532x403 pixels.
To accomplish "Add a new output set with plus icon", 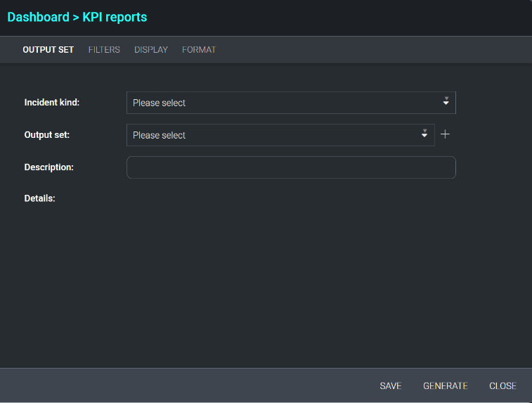I will tap(445, 134).
